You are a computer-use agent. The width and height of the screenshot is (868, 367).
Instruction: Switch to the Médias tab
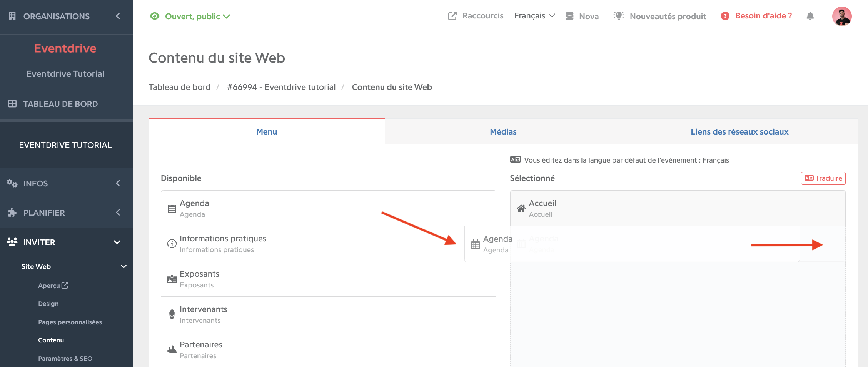point(503,131)
